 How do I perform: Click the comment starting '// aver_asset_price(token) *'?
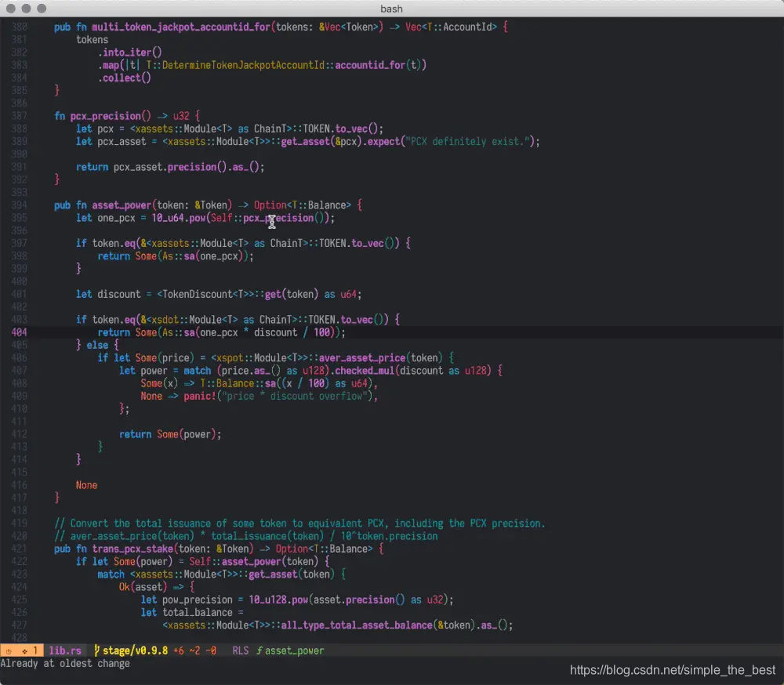(x=246, y=536)
